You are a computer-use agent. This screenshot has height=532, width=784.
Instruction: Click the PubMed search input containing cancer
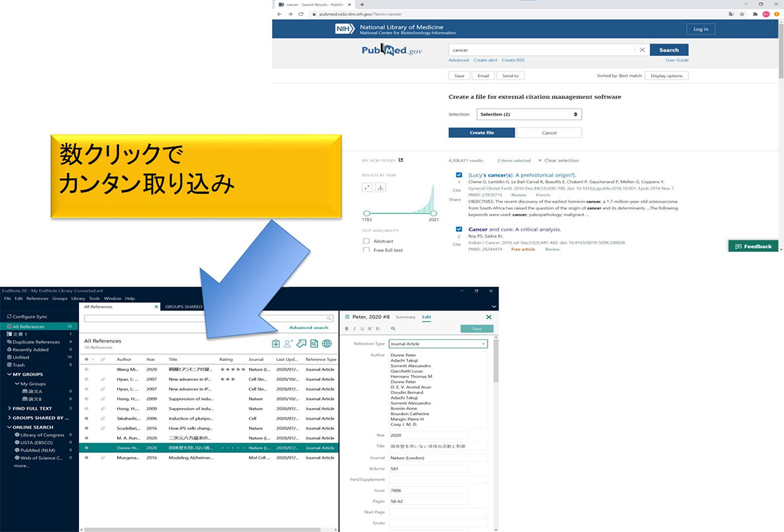[542, 49]
